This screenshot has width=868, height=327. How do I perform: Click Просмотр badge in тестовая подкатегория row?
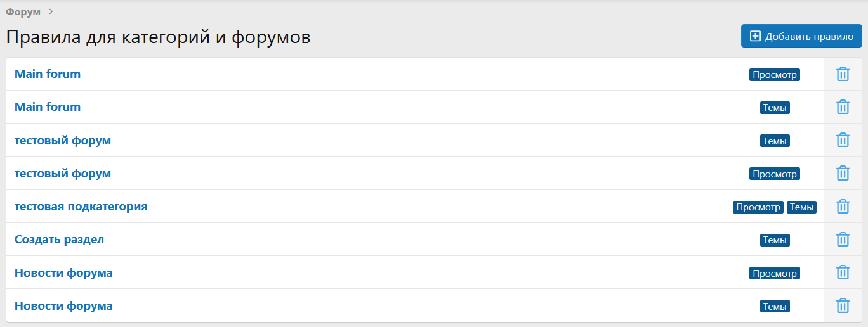coord(758,207)
